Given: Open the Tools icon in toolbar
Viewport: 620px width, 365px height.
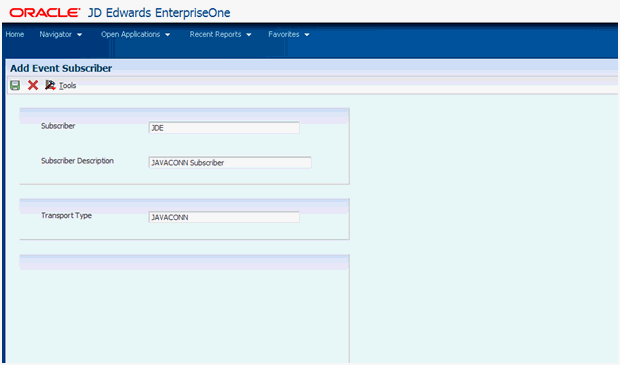Looking at the screenshot, I should tap(50, 85).
